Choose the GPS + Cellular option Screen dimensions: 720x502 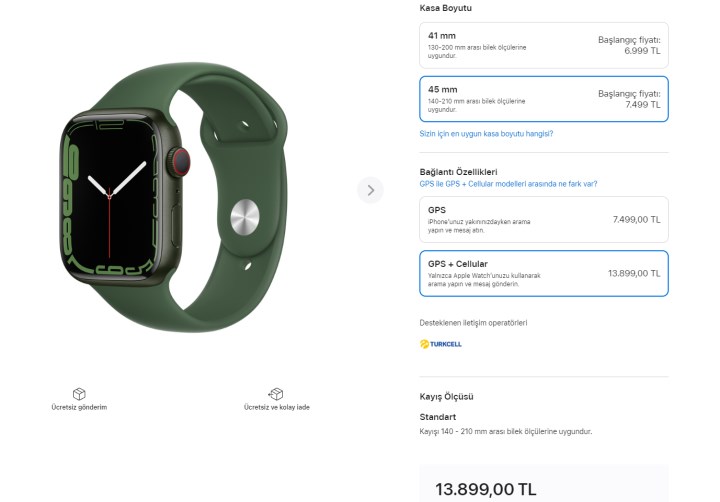(x=544, y=273)
